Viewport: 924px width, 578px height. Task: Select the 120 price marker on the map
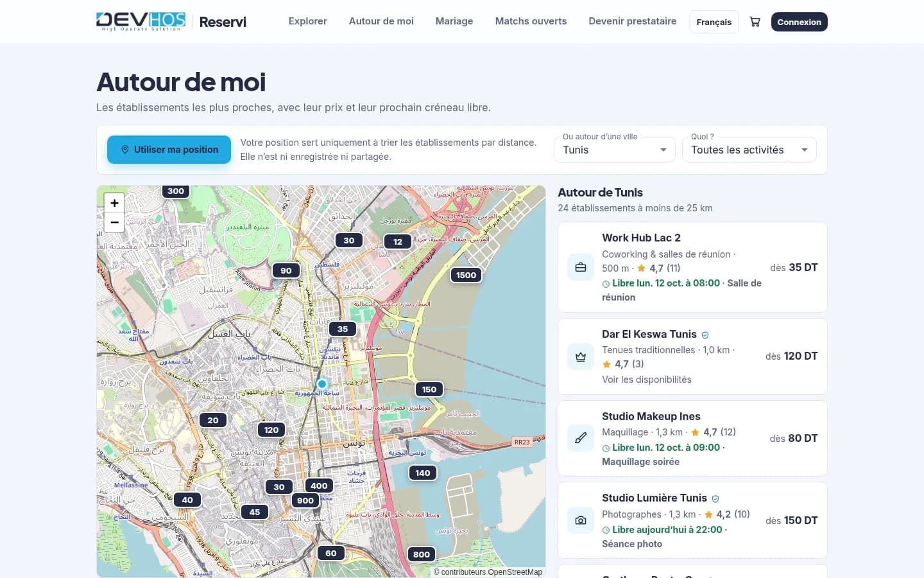tap(271, 430)
